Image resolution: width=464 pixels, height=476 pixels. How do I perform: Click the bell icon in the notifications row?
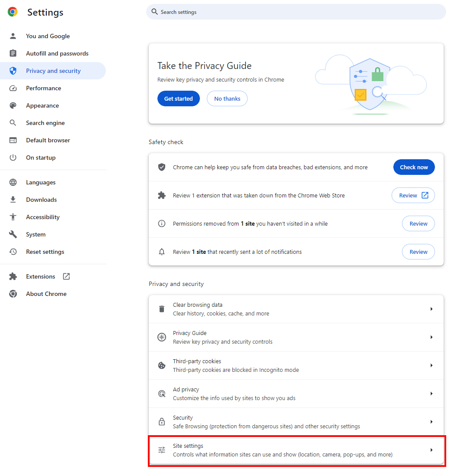pos(162,252)
